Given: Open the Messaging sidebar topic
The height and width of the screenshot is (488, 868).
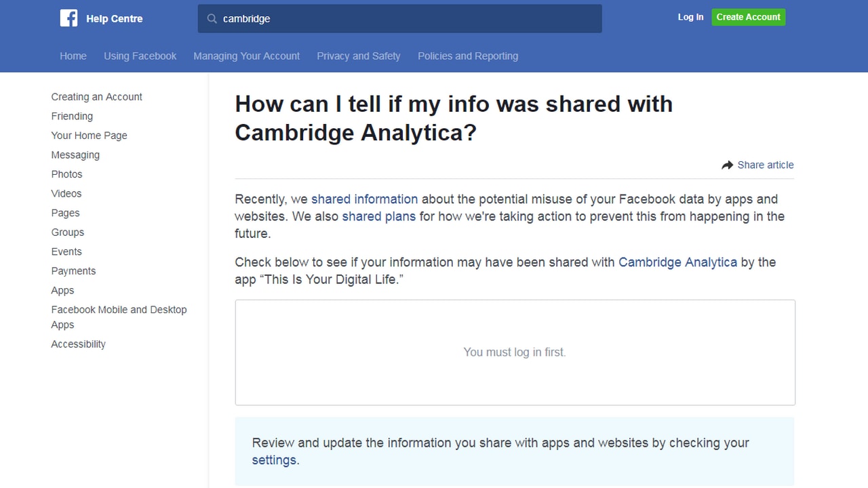Looking at the screenshot, I should click(x=75, y=155).
